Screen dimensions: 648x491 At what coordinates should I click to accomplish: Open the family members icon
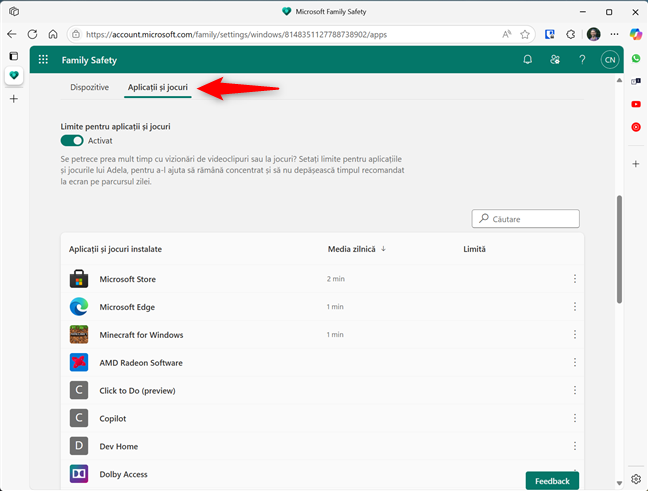(x=555, y=60)
